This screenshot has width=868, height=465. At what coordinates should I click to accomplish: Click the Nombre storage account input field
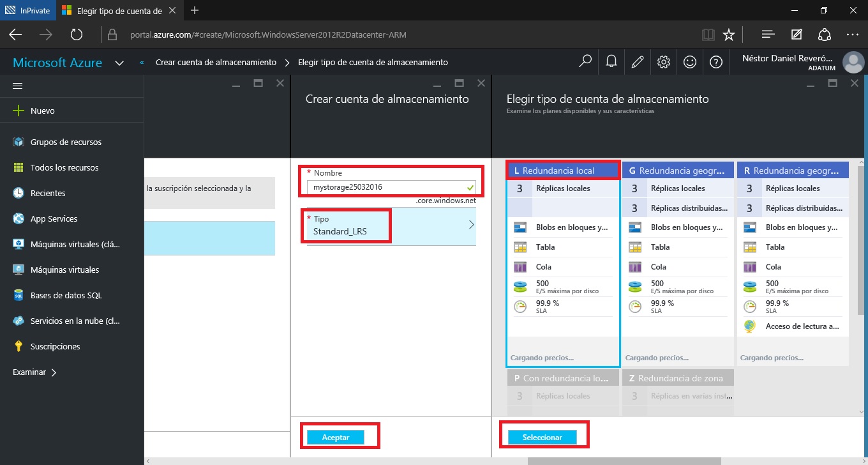pyautogui.click(x=386, y=187)
